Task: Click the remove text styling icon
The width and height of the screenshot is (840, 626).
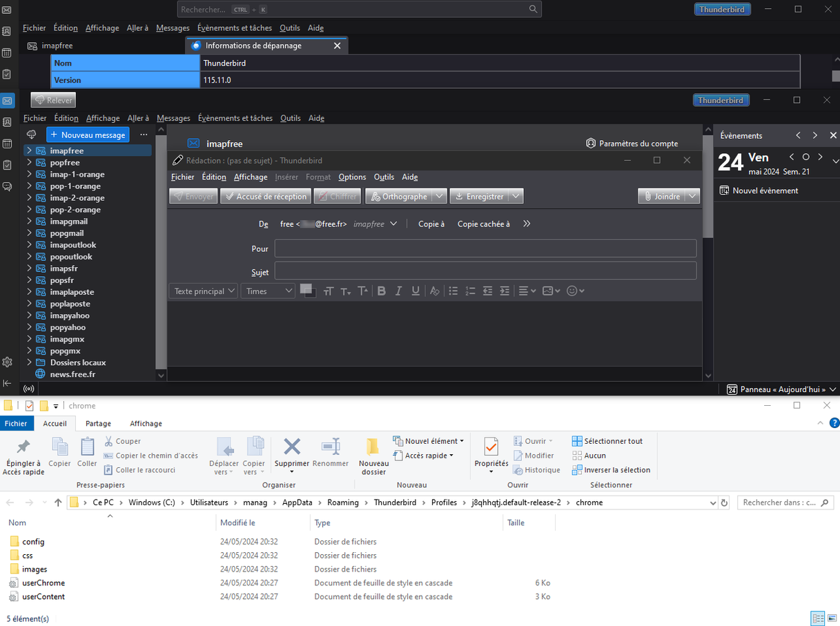Action: tap(435, 291)
